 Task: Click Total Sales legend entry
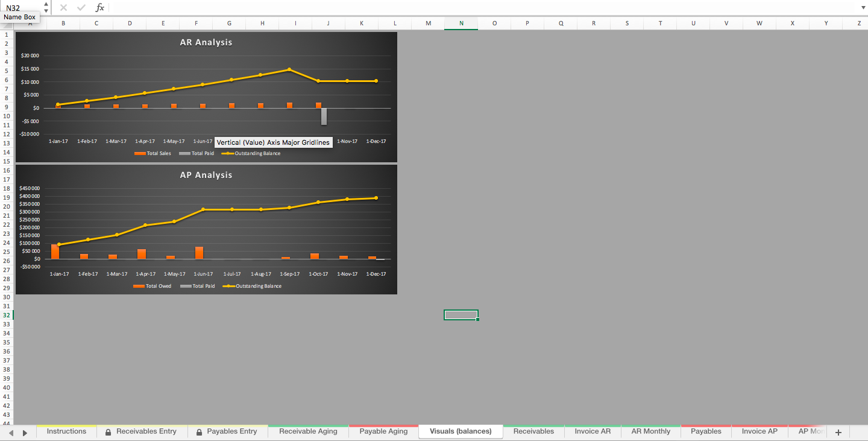[153, 153]
